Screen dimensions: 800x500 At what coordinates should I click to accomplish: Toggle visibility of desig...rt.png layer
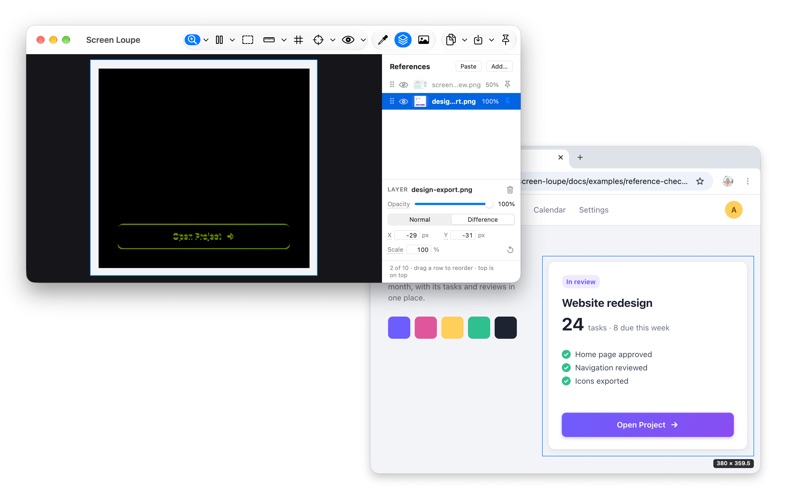click(404, 102)
